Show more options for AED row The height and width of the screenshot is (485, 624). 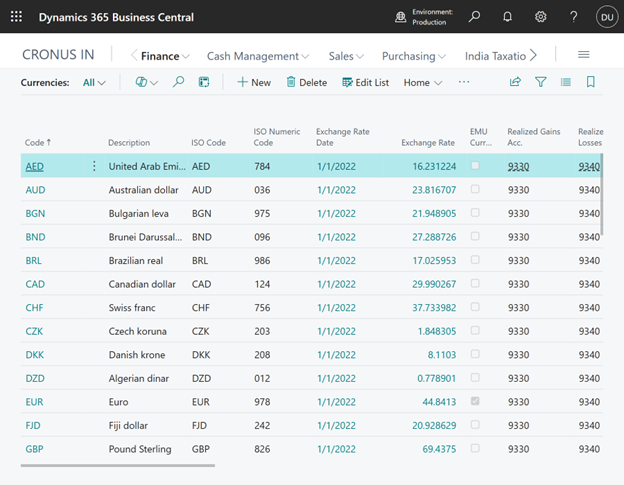94,166
